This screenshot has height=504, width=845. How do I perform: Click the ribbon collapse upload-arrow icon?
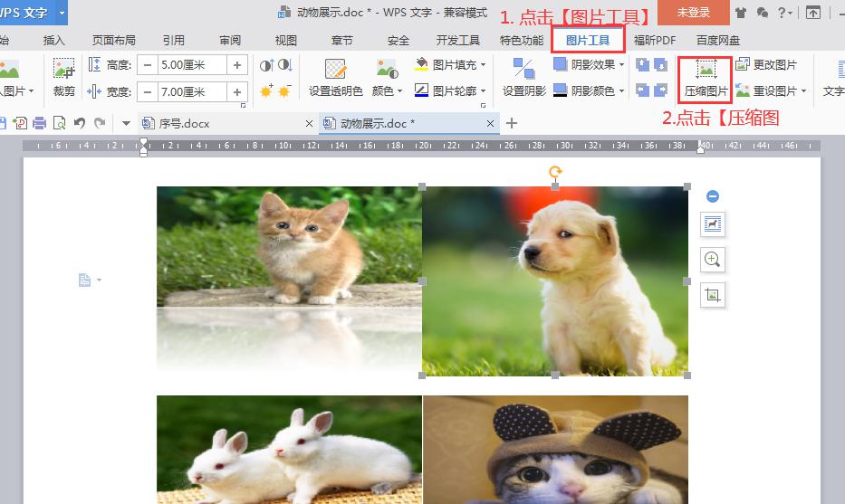[813, 13]
